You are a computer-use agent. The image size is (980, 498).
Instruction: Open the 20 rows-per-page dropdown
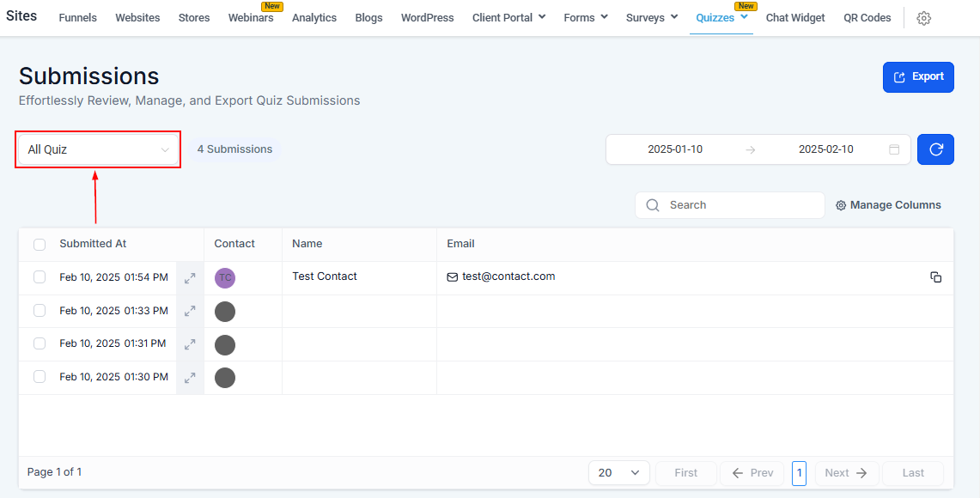point(618,473)
